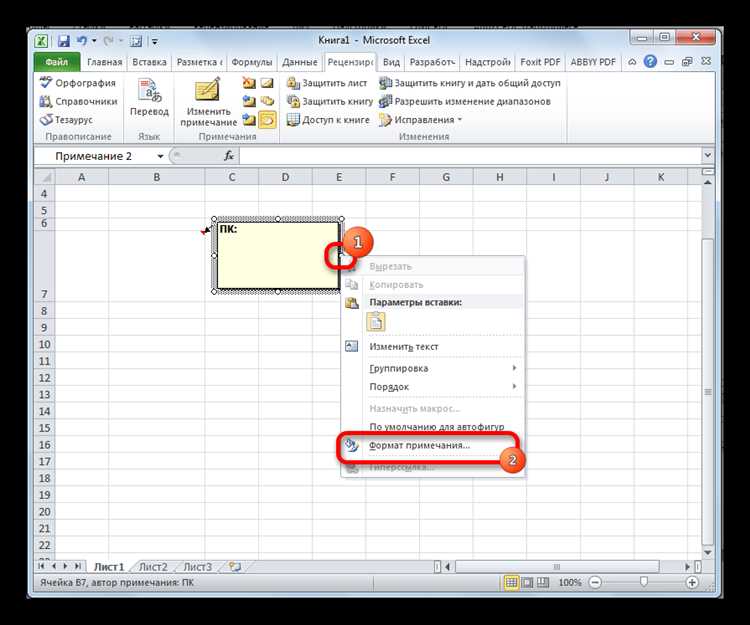750x625 pixels.
Task: Click the zoom out minus button
Action: coord(595,582)
